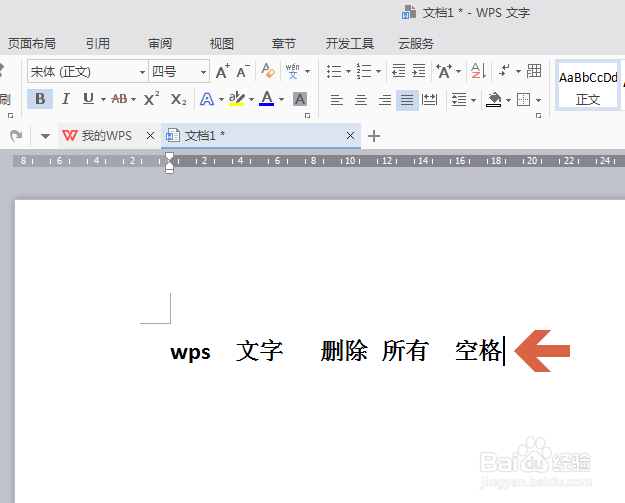This screenshot has width=625, height=503.
Task: Toggle Underline formatting button
Action: coord(88,99)
